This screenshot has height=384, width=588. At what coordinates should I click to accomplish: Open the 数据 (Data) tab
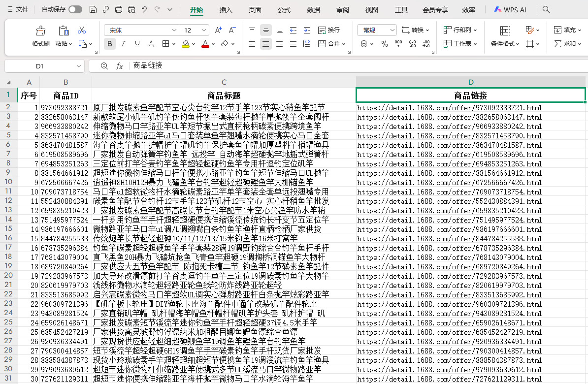pyautogui.click(x=313, y=9)
